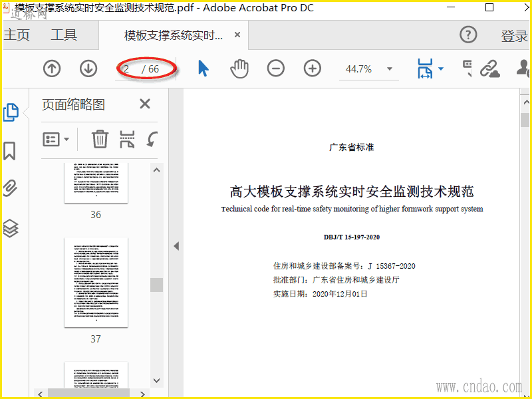The width and height of the screenshot is (532, 399).
Task: Select page 36 thumbnail
Action: pos(96,182)
